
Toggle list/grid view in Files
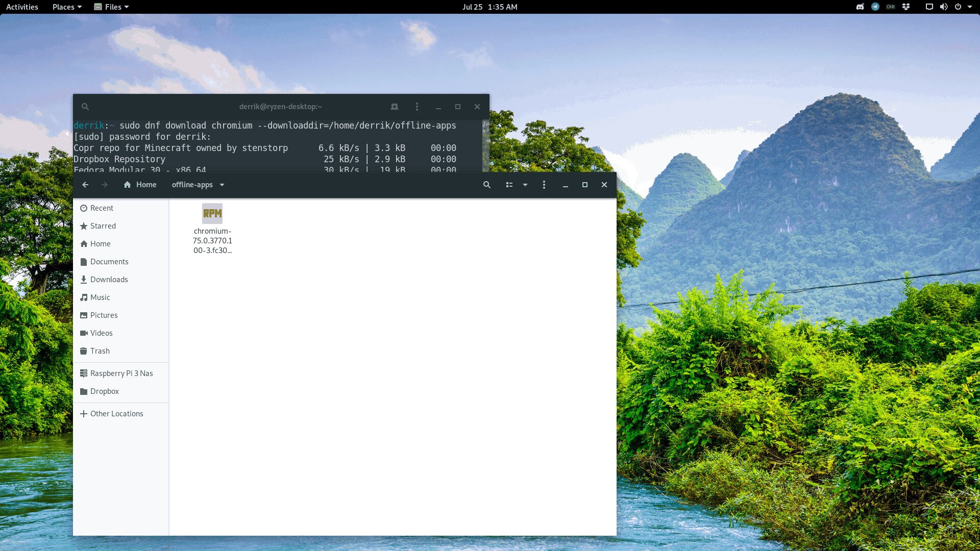pos(509,185)
